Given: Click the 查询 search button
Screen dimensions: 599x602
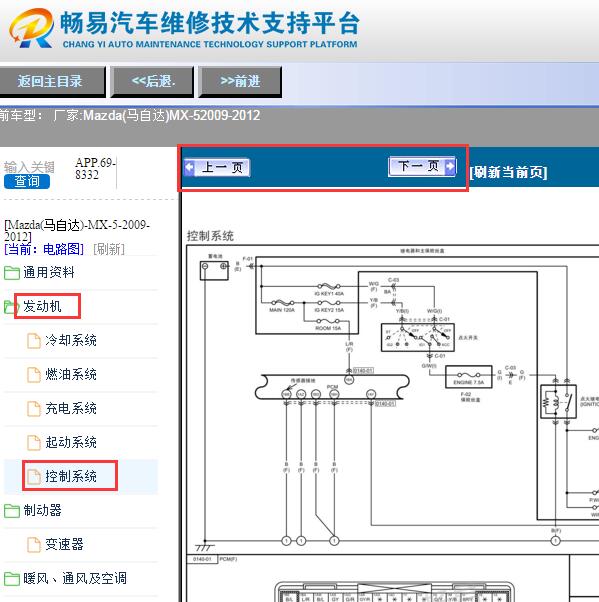Looking at the screenshot, I should point(26,181).
